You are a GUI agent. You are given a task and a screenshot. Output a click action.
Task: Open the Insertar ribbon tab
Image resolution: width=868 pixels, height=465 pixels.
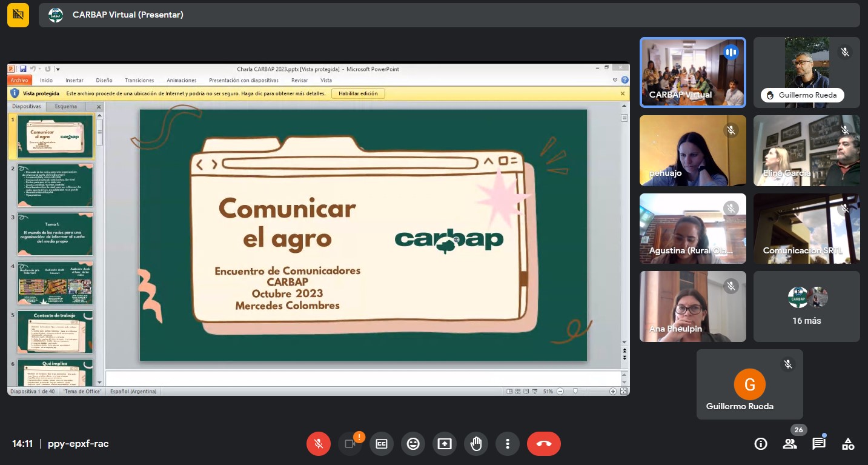[75, 80]
